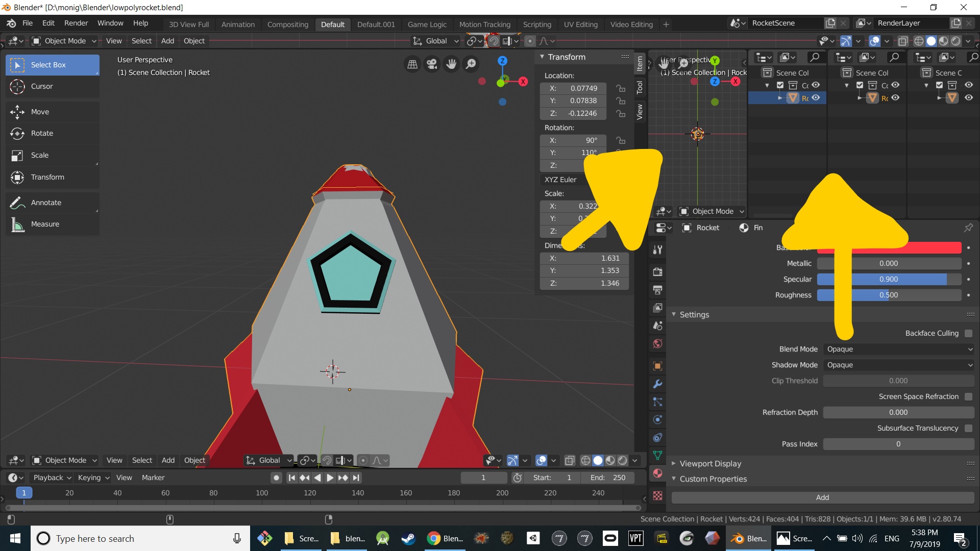
Task: Click the zoom magnifier icon in viewport
Action: pyautogui.click(x=471, y=64)
